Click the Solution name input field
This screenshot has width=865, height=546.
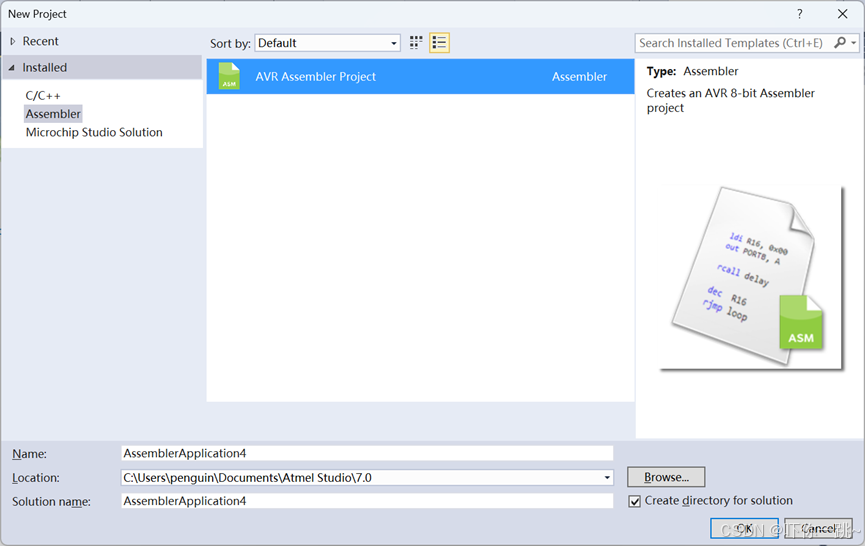click(367, 501)
